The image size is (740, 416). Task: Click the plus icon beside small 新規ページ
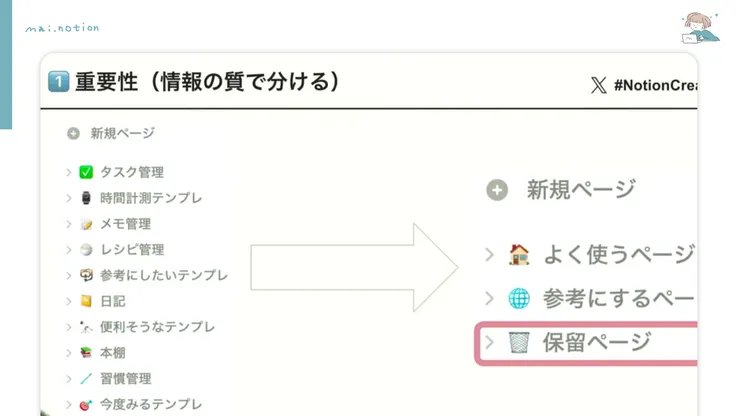coord(73,133)
